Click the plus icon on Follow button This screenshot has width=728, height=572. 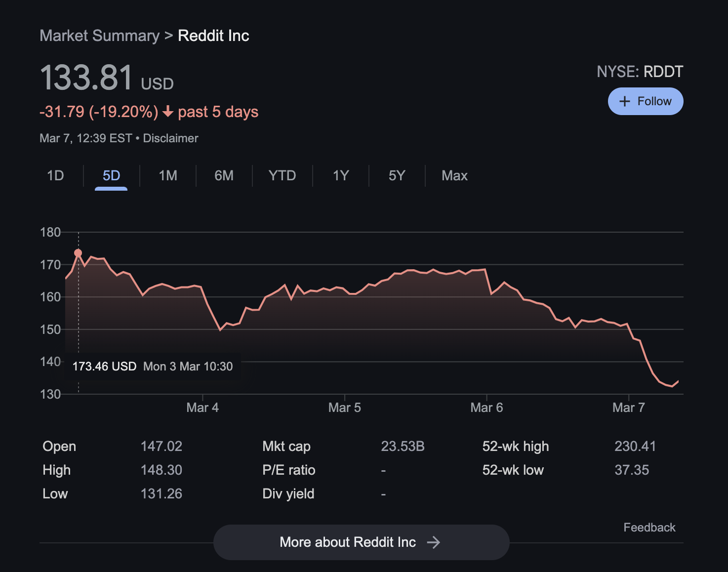[x=625, y=101]
